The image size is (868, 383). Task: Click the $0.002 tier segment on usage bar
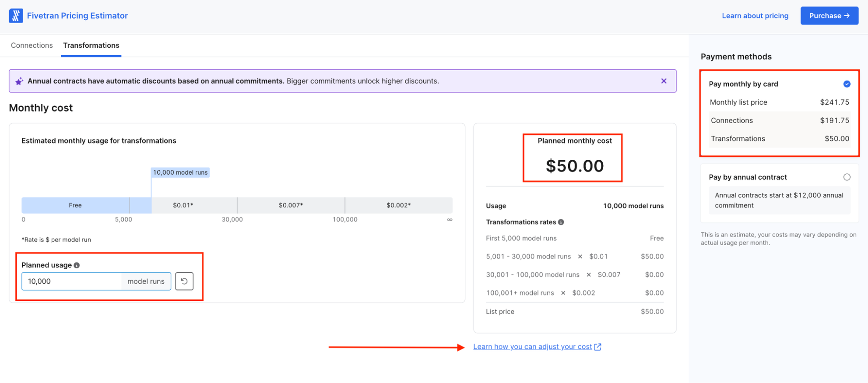[399, 205]
